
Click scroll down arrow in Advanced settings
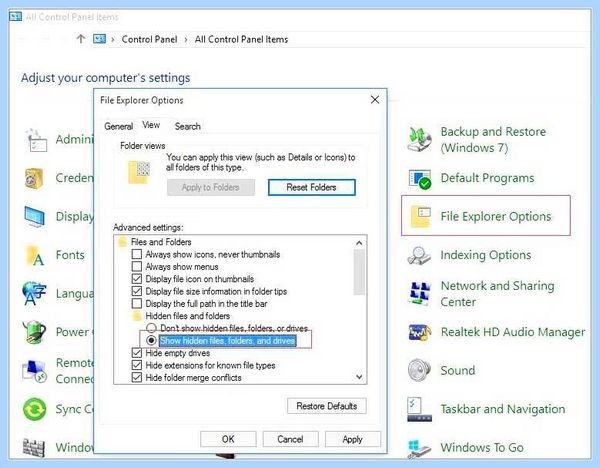359,377
